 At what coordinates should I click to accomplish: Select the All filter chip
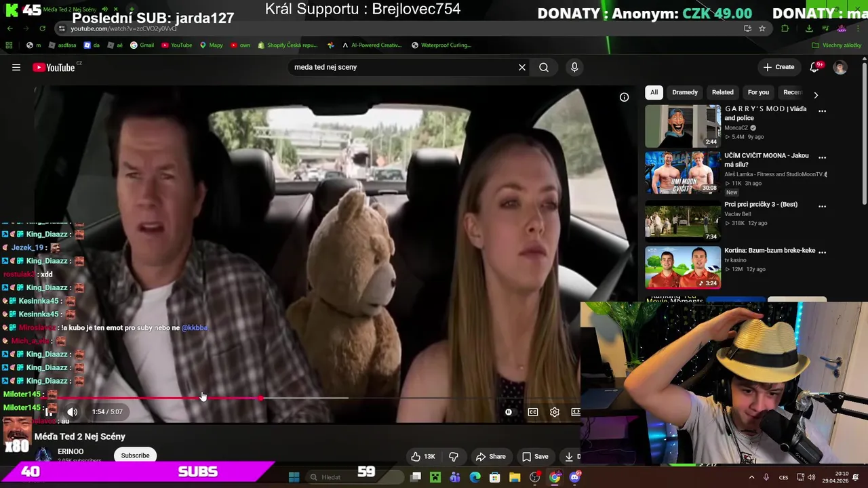[x=654, y=92]
